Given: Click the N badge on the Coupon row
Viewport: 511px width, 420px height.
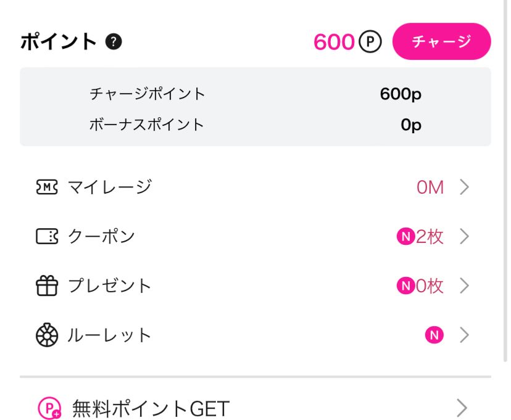Looking at the screenshot, I should (405, 236).
